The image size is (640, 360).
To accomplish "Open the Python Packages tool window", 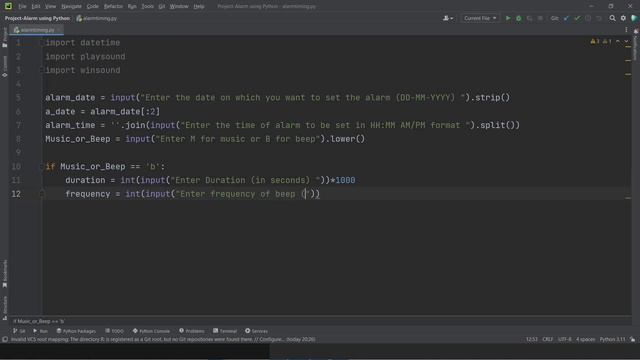I will (76, 331).
